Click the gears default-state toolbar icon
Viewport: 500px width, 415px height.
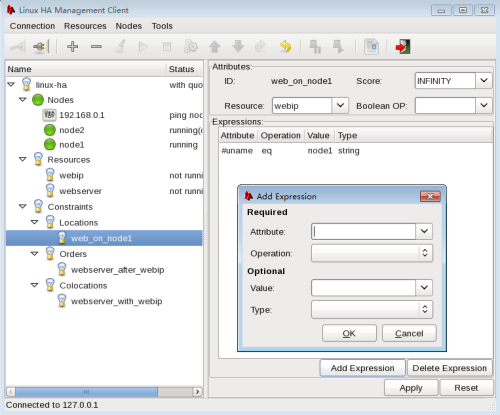191,47
